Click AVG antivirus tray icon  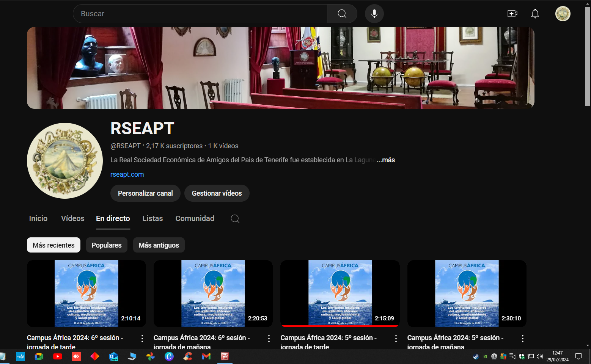pos(503,356)
